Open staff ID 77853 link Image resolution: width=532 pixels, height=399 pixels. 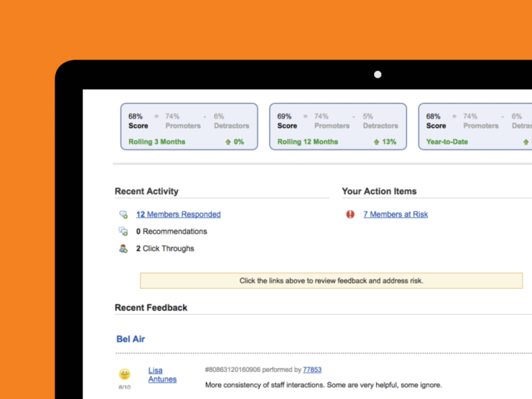[312, 370]
